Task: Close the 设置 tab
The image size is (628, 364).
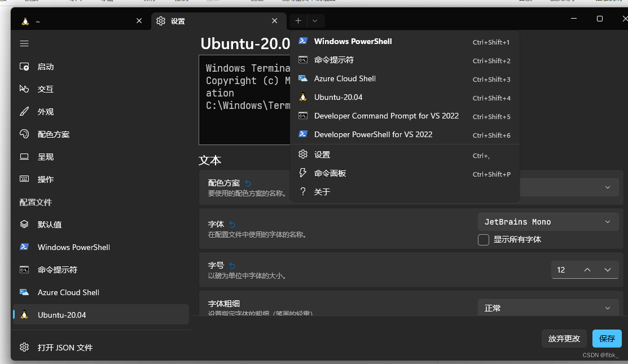Action: [x=274, y=21]
